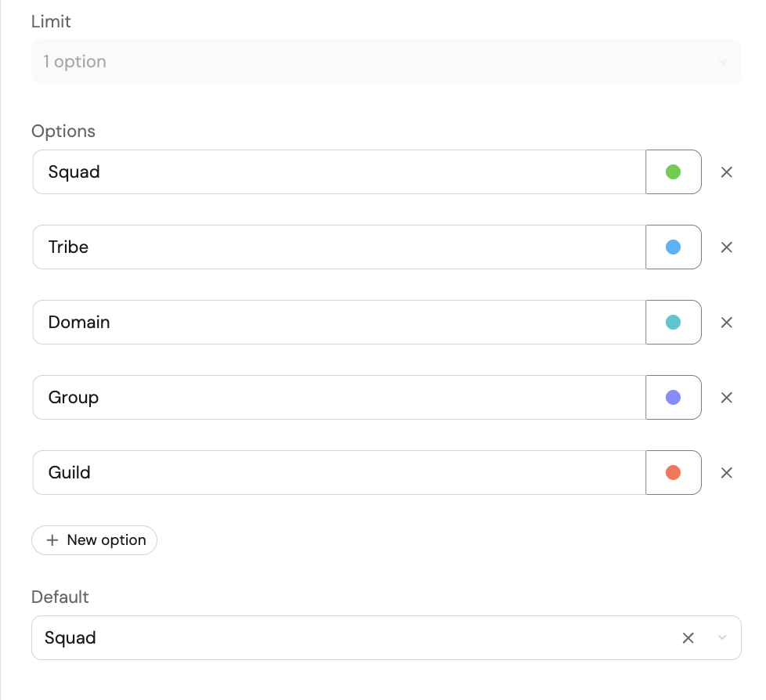Add a New option
This screenshot has width=766, height=700.
tap(95, 540)
